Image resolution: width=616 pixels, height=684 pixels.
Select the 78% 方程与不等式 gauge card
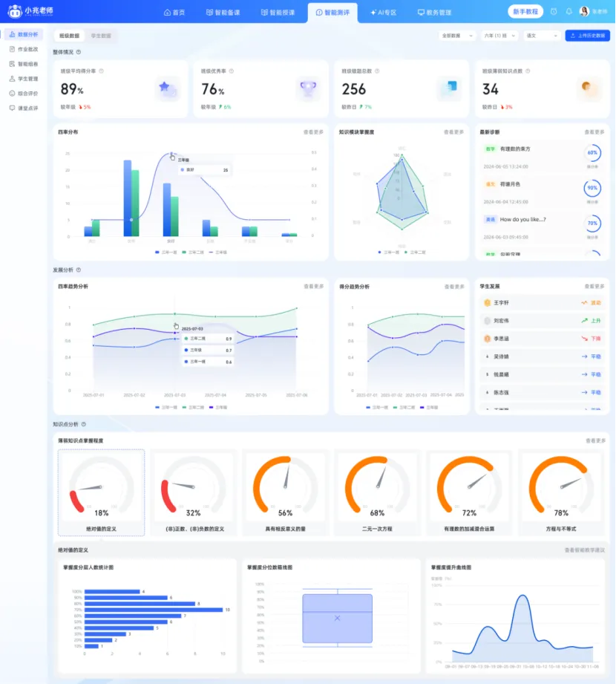pos(561,492)
